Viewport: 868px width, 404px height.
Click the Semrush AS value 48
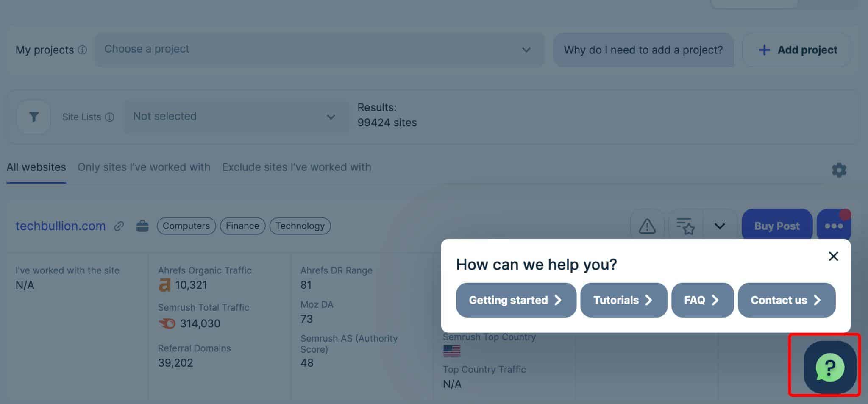click(307, 363)
